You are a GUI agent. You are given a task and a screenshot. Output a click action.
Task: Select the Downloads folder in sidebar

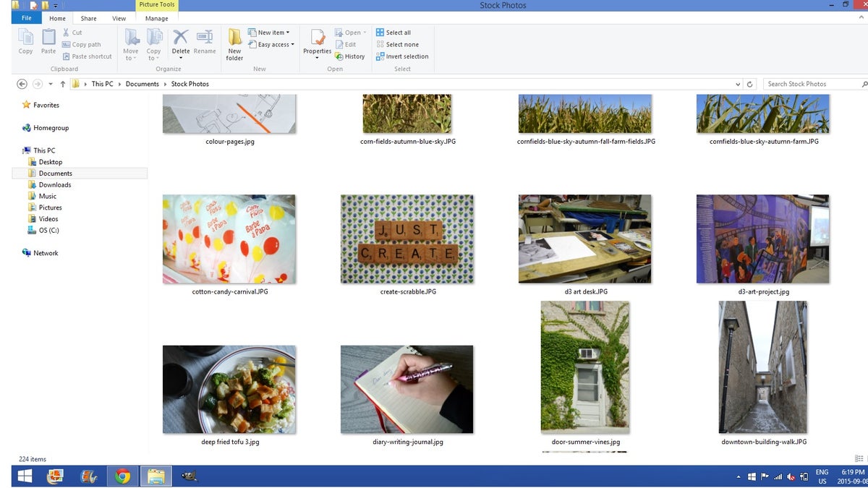(x=55, y=185)
